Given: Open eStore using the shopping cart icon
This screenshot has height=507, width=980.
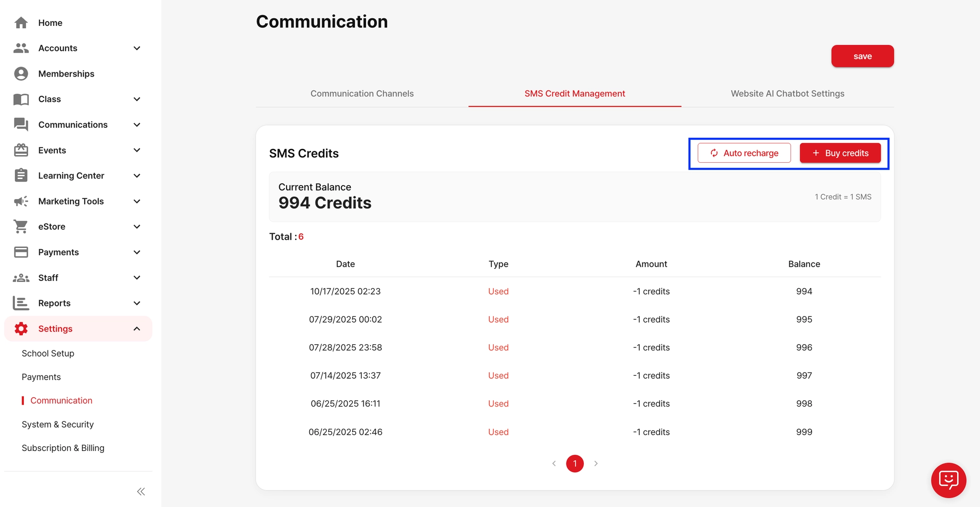Looking at the screenshot, I should click(x=21, y=226).
